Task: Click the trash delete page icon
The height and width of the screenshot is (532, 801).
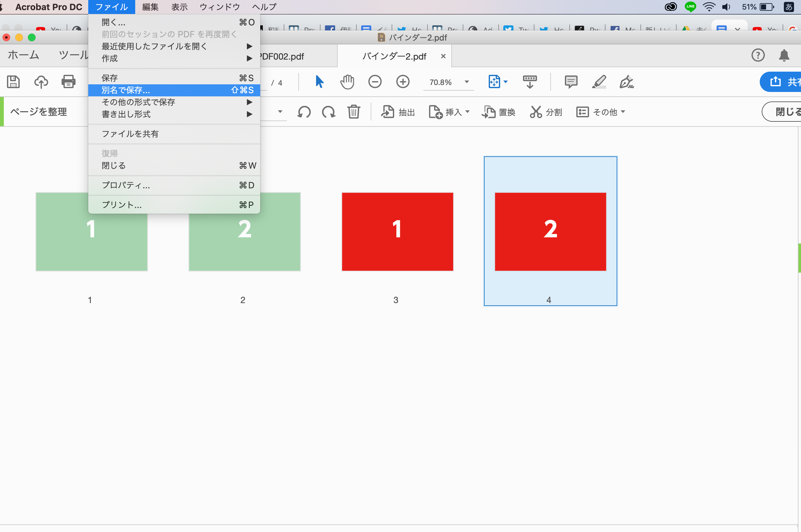Action: coord(354,112)
